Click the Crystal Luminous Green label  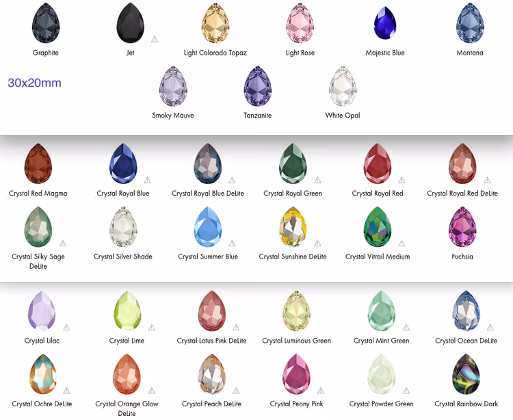[296, 341]
